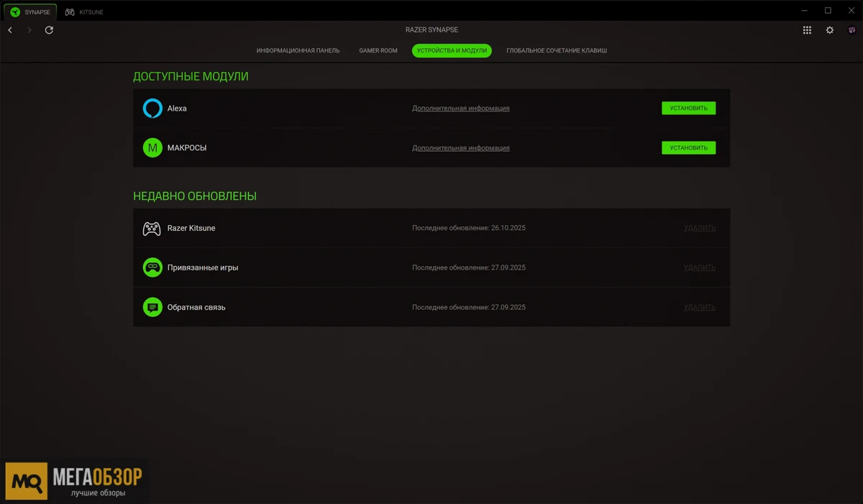Click the user profile avatar icon
Viewport: 863px width, 504px height.
[x=852, y=30]
